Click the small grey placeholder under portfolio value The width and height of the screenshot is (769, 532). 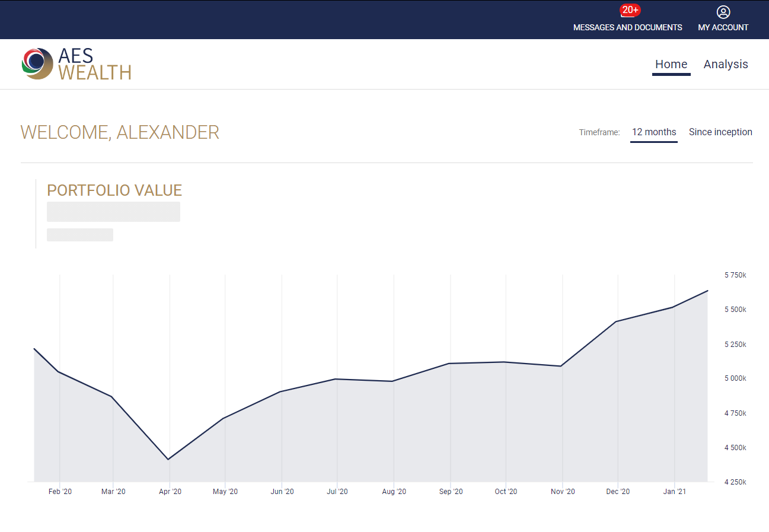point(80,235)
